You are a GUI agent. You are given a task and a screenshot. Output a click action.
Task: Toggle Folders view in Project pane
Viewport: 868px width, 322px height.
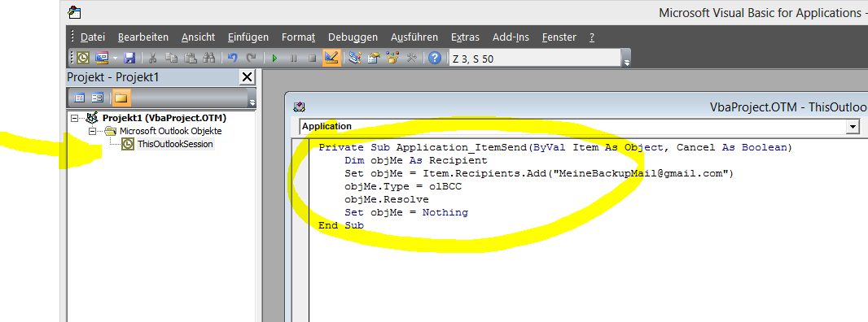point(121,98)
